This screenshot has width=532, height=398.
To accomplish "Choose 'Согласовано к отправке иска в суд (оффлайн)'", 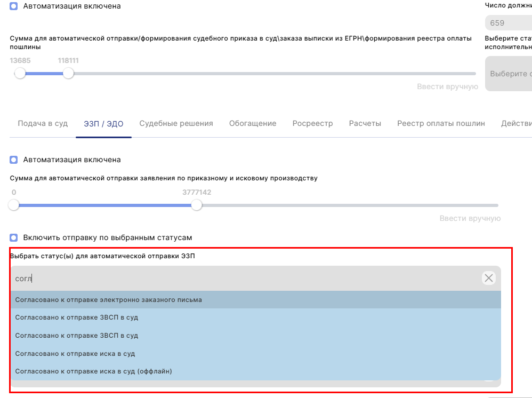I will click(93, 371).
